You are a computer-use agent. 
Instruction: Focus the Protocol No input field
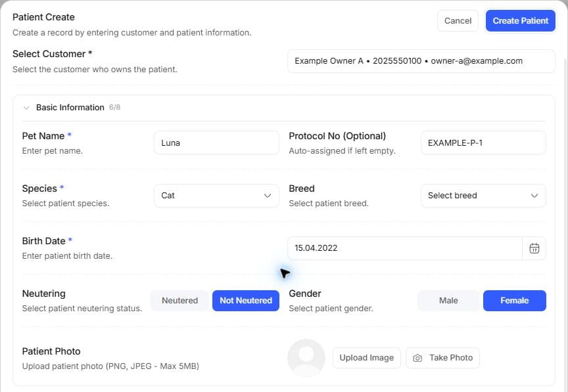[483, 143]
